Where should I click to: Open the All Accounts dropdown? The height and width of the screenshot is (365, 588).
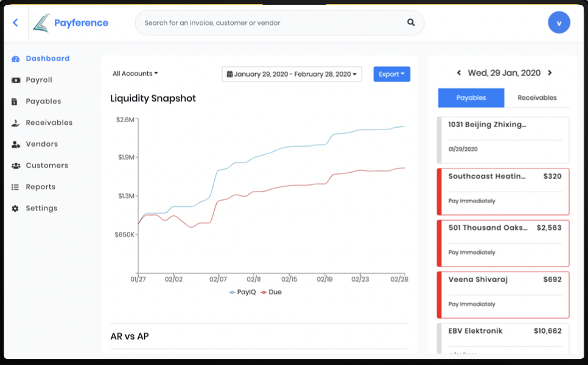click(135, 73)
